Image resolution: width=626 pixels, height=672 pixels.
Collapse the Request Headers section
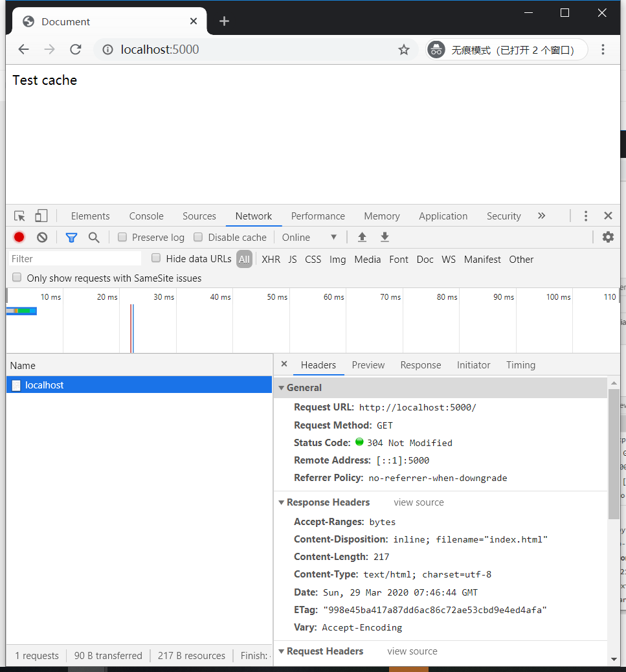click(x=281, y=651)
